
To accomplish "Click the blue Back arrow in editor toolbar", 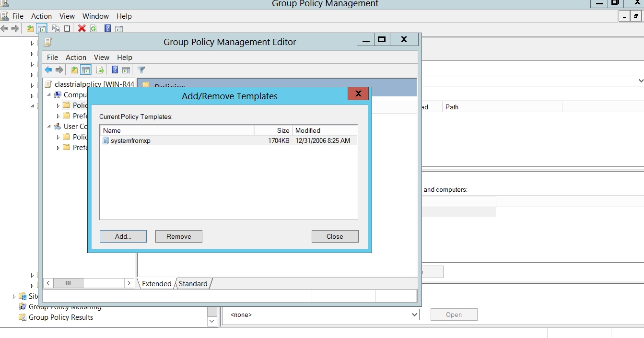I will coord(48,70).
